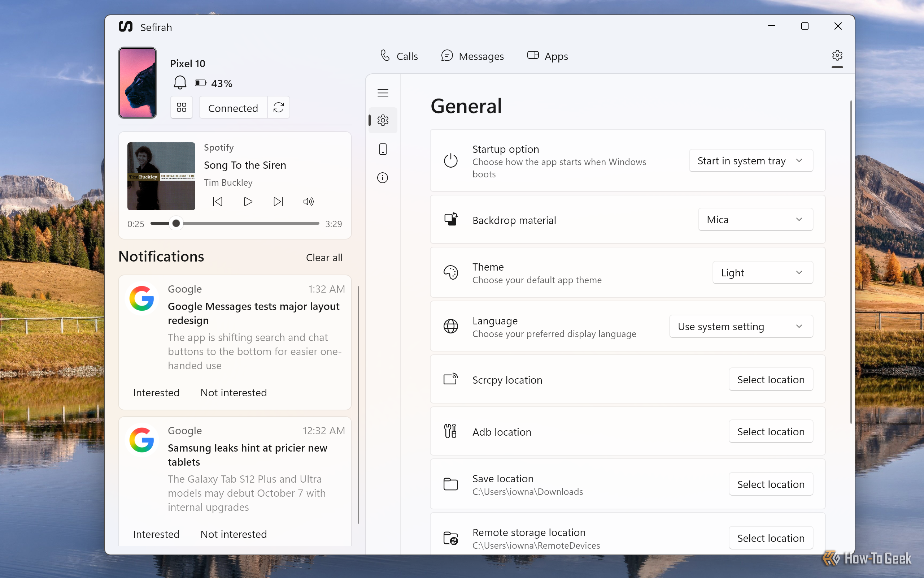Image resolution: width=924 pixels, height=578 pixels.
Task: Click the "Google Messages tests major layout redesign" headline
Action: pos(253,313)
